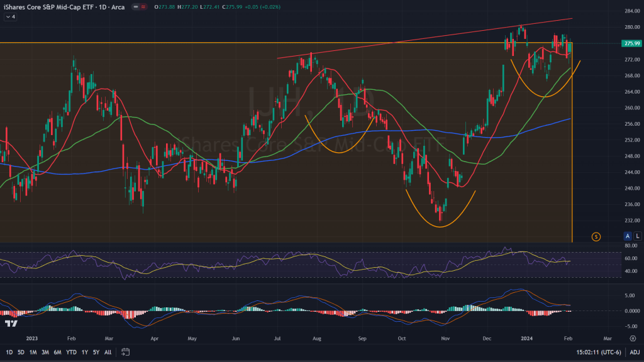Screen dimensions: 644x362
Task: Open the go-to-date calendar icon
Action: coord(125,352)
